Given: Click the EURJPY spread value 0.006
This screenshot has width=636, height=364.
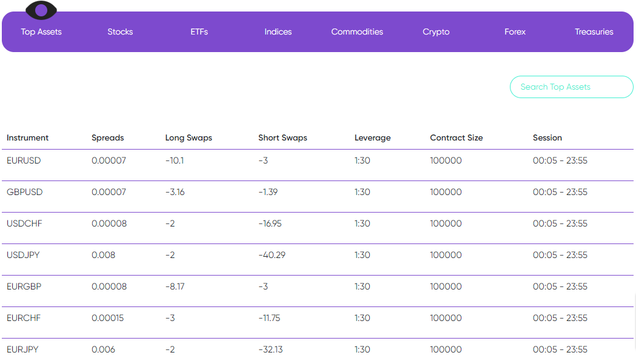Looking at the screenshot, I should [x=104, y=349].
